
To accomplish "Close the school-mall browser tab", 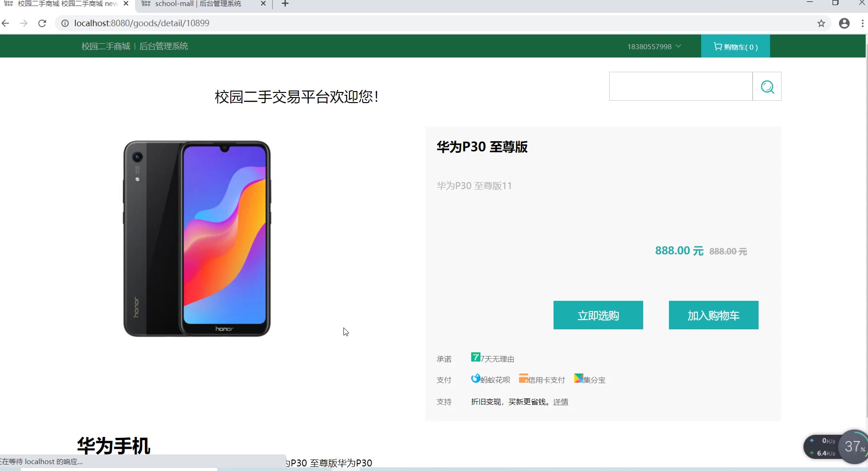I will [x=263, y=4].
